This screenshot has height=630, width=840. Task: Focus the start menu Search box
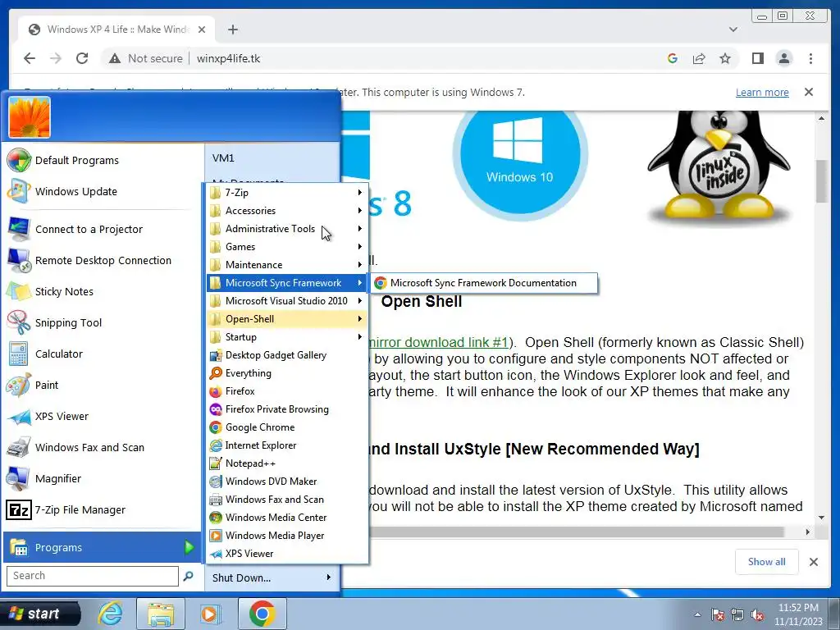(92, 576)
